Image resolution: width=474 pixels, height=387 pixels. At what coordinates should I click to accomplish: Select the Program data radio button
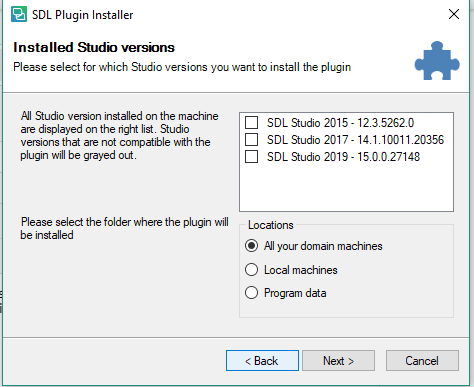[251, 293]
